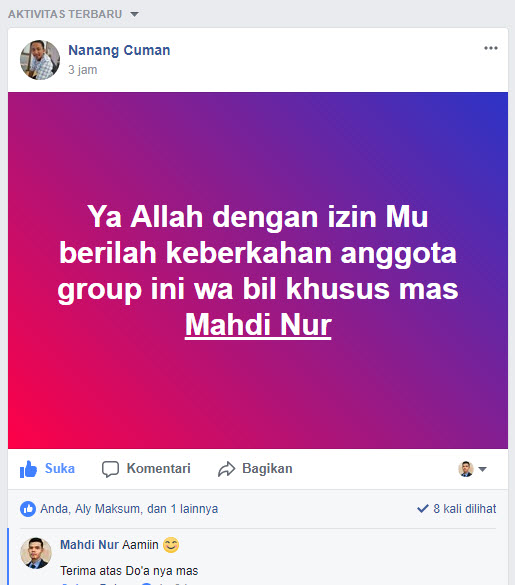The image size is (515, 585).
Task: Click Mahdi Nur's name in comment
Action: (90, 545)
